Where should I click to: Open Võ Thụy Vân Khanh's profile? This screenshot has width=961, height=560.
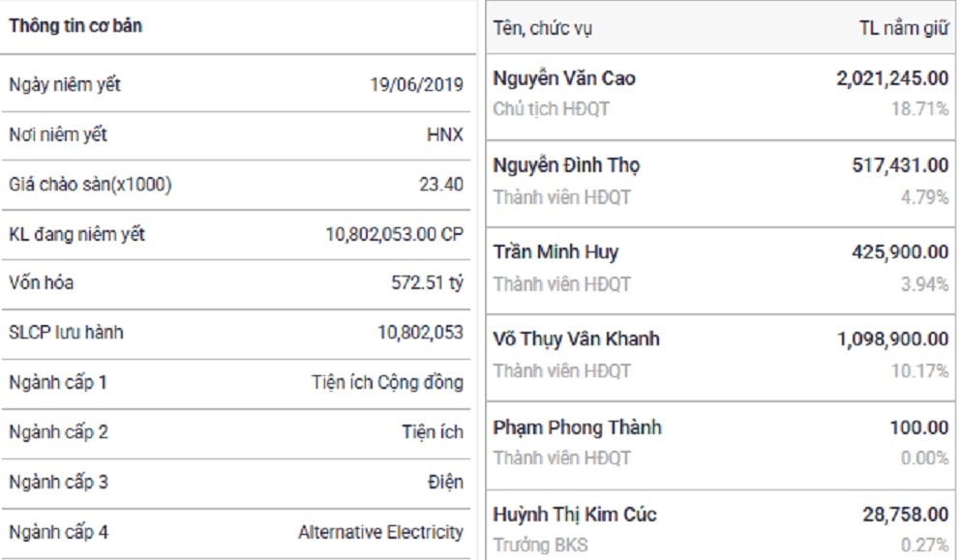[576, 339]
